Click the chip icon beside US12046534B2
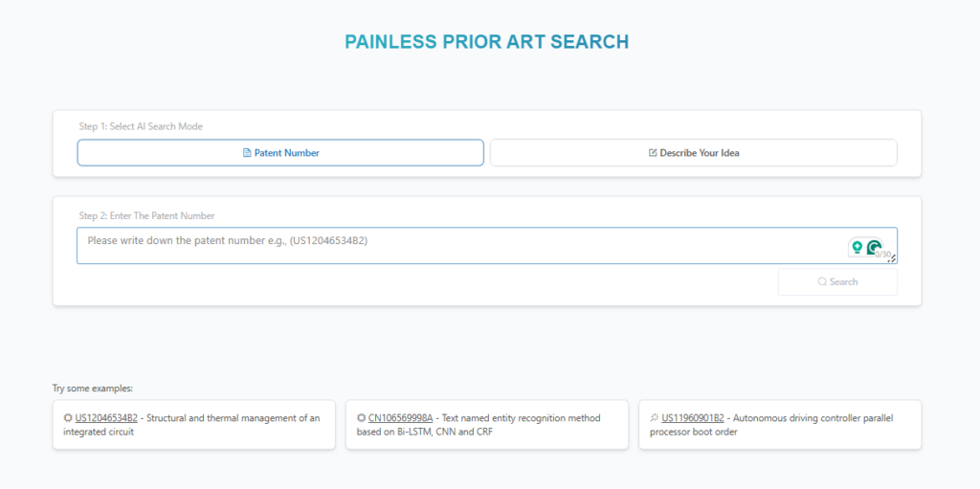 (68, 418)
